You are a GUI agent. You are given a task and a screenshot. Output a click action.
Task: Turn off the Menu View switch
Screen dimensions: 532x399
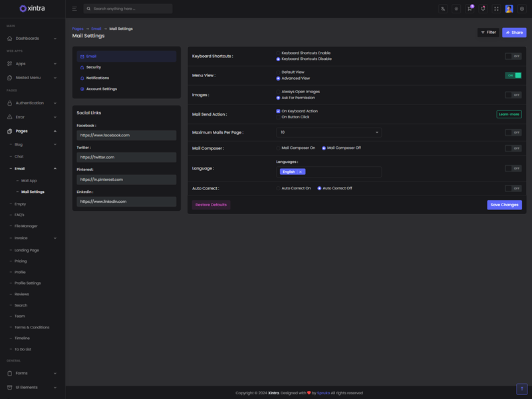(513, 75)
